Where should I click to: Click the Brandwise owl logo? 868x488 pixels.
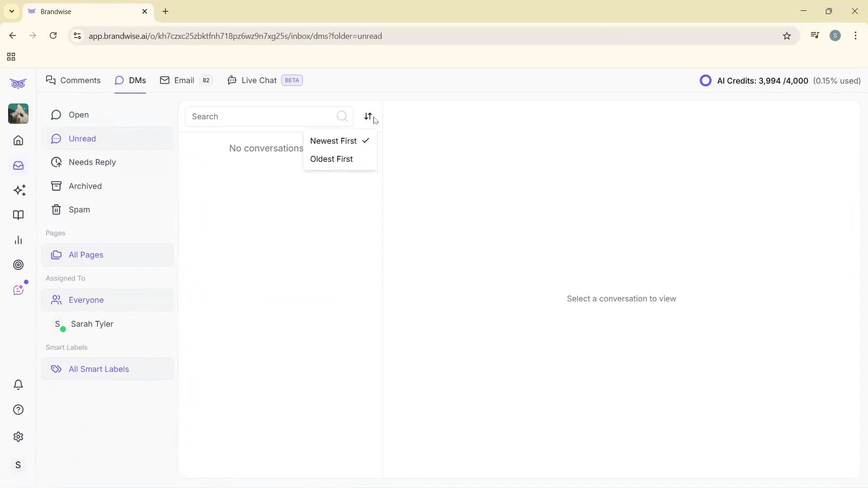[x=18, y=83]
